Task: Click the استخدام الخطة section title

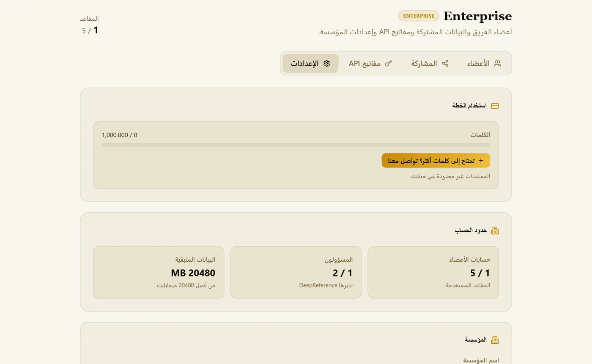Action: [x=469, y=106]
